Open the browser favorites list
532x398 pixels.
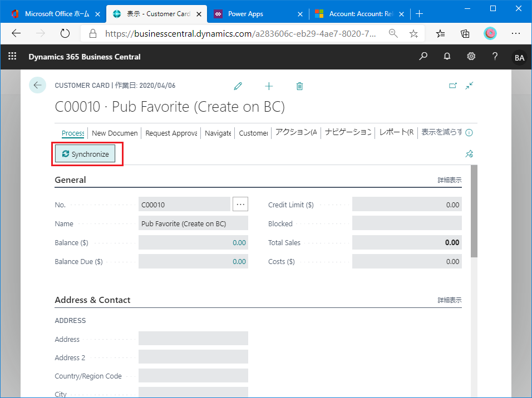[440, 33]
